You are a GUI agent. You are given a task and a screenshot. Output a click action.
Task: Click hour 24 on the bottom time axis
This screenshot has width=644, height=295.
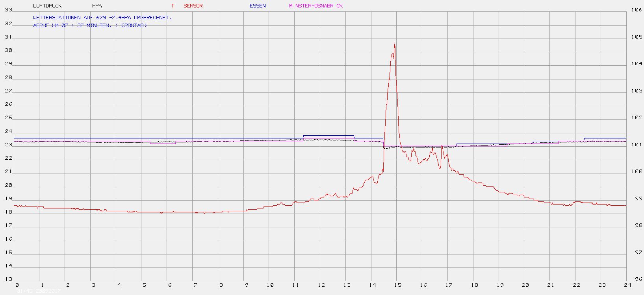[627, 285]
